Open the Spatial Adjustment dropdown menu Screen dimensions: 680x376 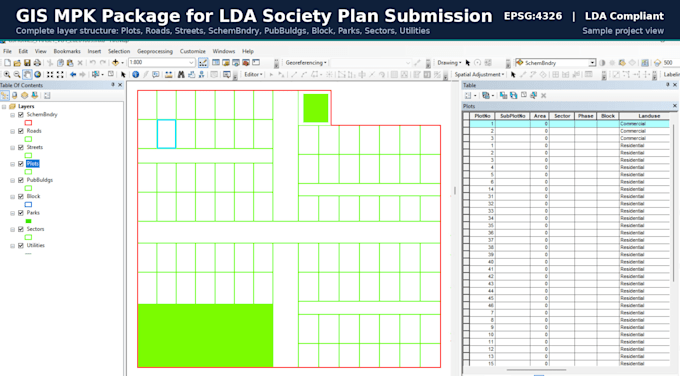pos(480,75)
